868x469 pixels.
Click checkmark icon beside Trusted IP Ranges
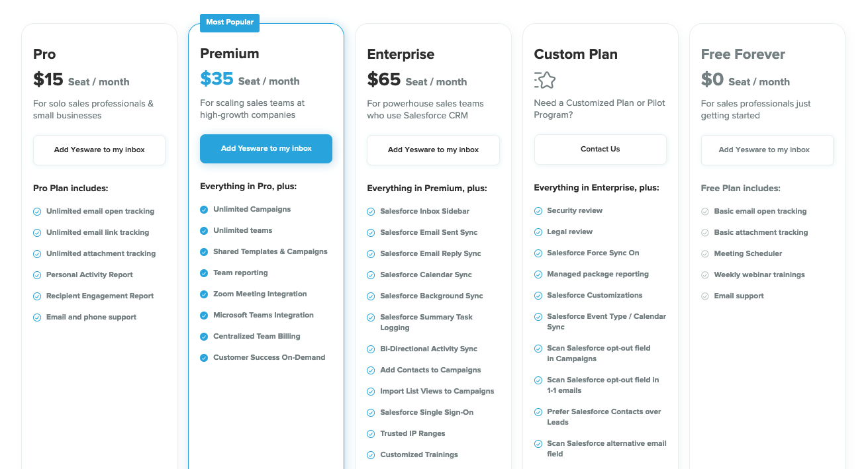(371, 434)
